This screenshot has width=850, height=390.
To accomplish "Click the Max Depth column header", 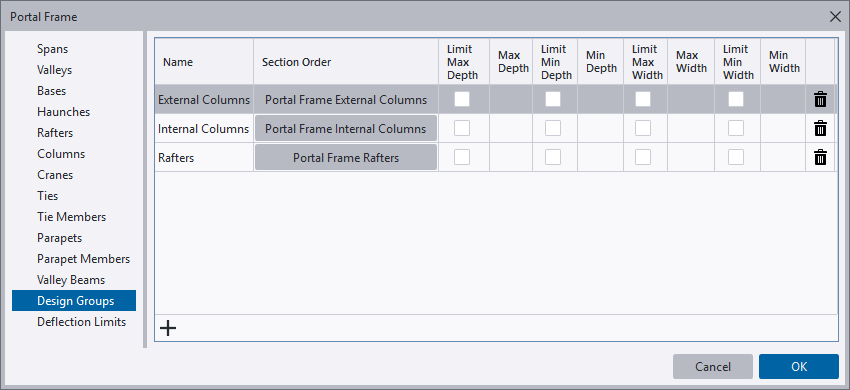I will tap(511, 62).
